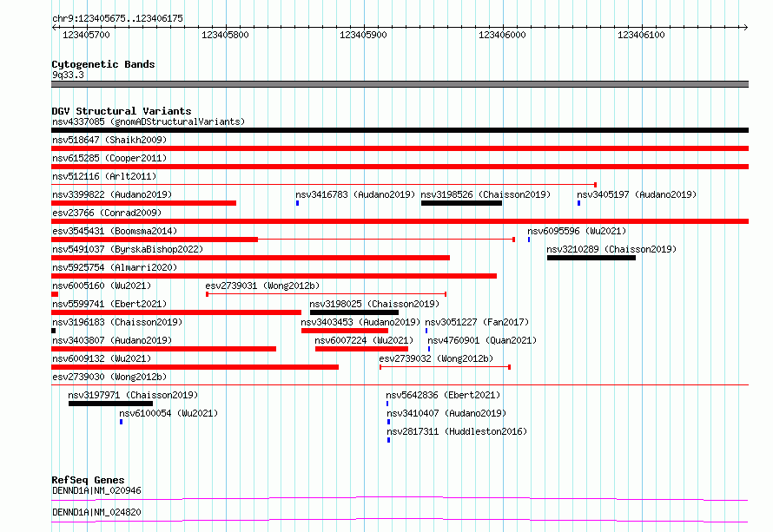Image resolution: width=773 pixels, height=532 pixels.
Task: Click the red bar under nsv6007224 (Wu2021)
Action: click(361, 349)
